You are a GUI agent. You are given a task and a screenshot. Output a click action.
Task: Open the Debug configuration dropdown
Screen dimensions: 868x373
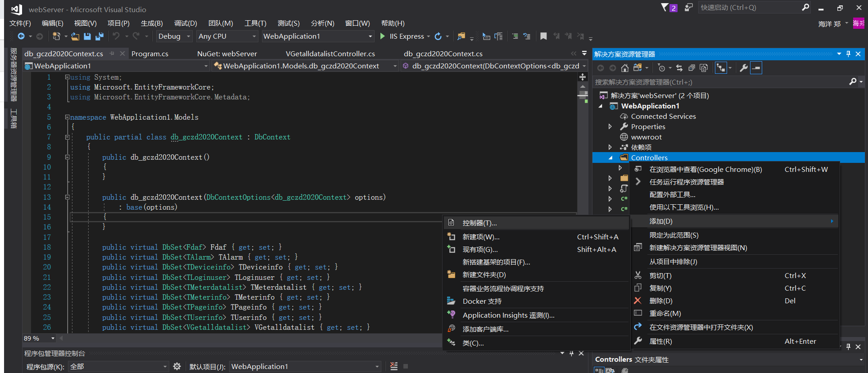(x=175, y=36)
